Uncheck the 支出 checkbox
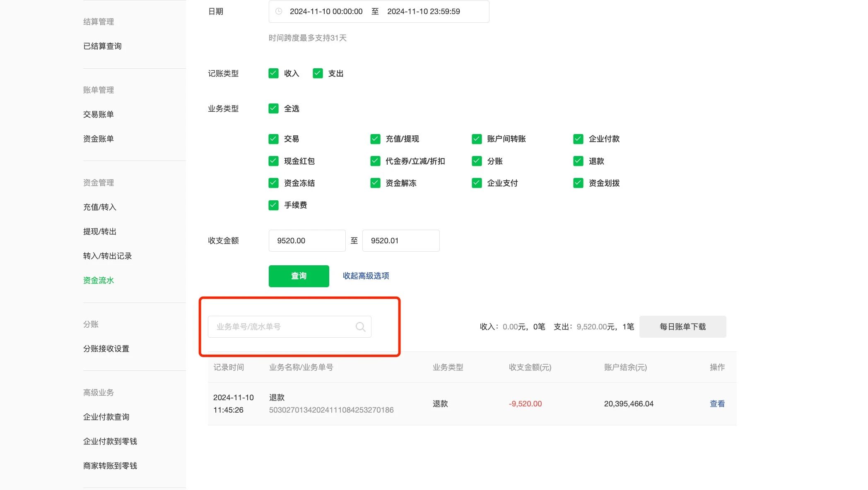 click(318, 74)
